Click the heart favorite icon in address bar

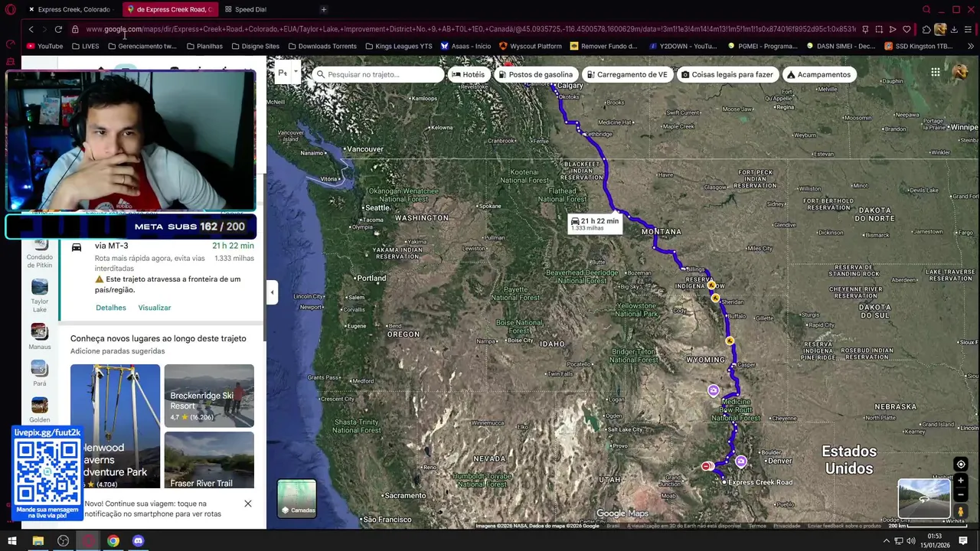906,29
